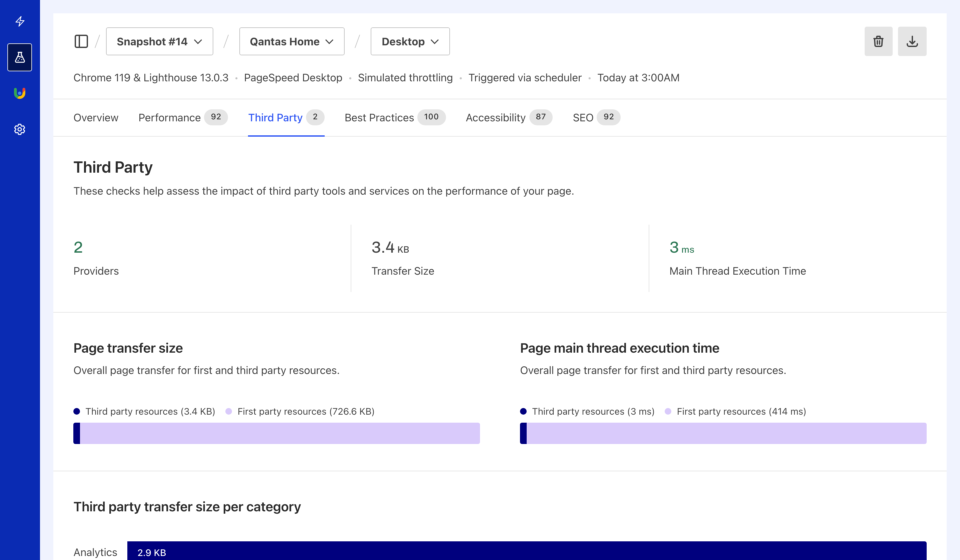Click the Triggered via scheduler link
The image size is (960, 560).
[525, 78]
